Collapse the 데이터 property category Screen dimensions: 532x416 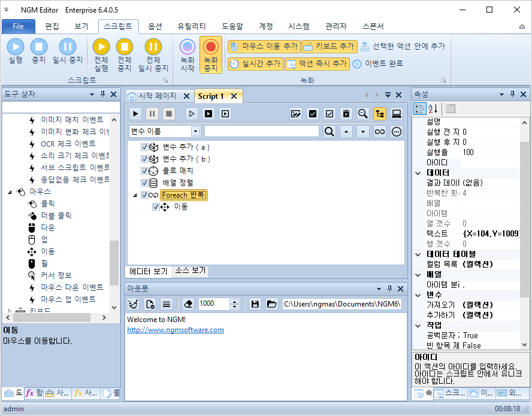[x=418, y=173]
